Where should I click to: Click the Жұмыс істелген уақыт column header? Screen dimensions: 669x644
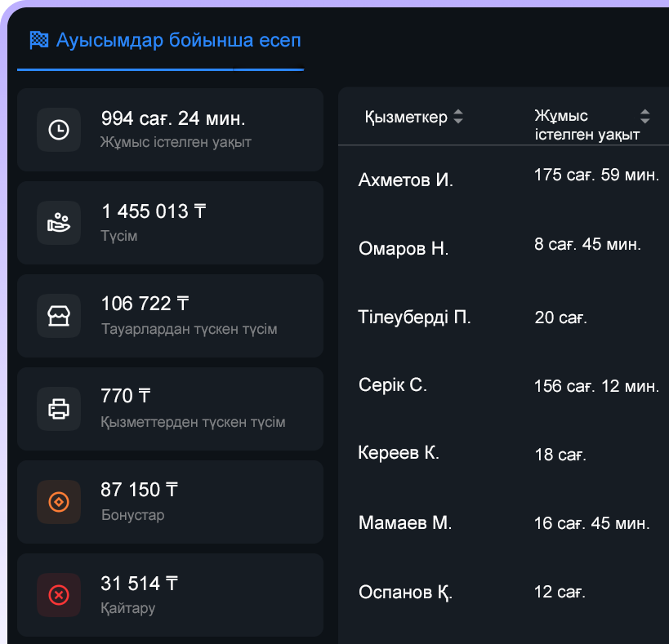587,125
